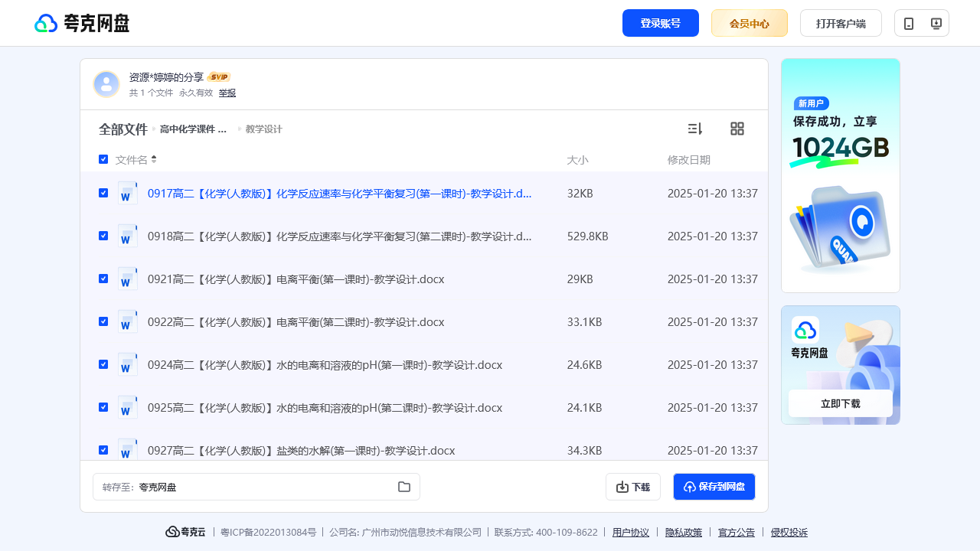Uncheck the 0922 电离平衡 file checkbox
This screenshot has width=980, height=551.
point(103,321)
